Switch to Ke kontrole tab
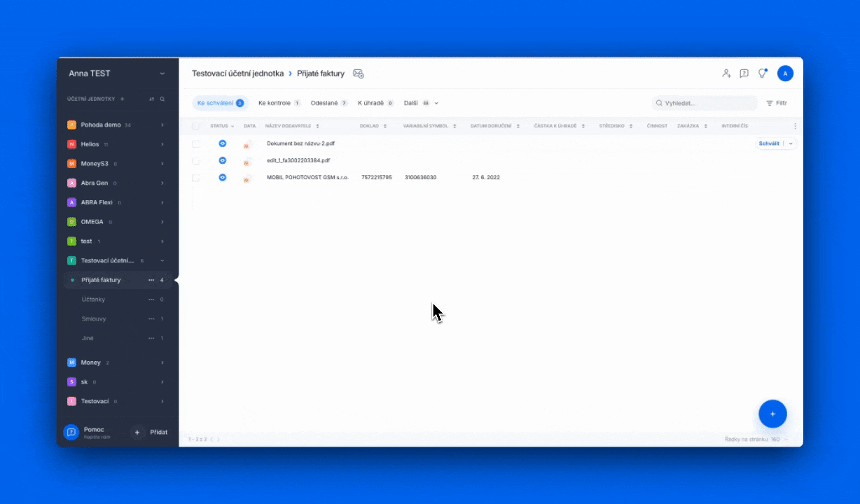This screenshot has height=504, width=860. click(279, 103)
